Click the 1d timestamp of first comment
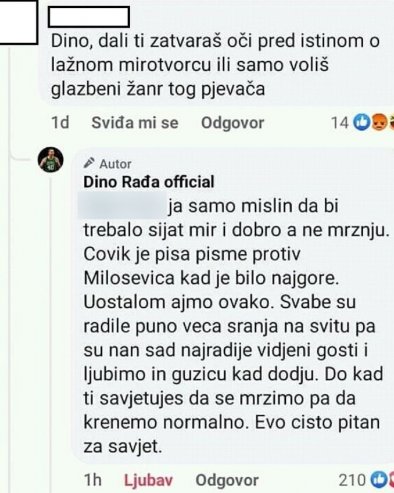Viewport: 394px width, 493px height. point(60,123)
